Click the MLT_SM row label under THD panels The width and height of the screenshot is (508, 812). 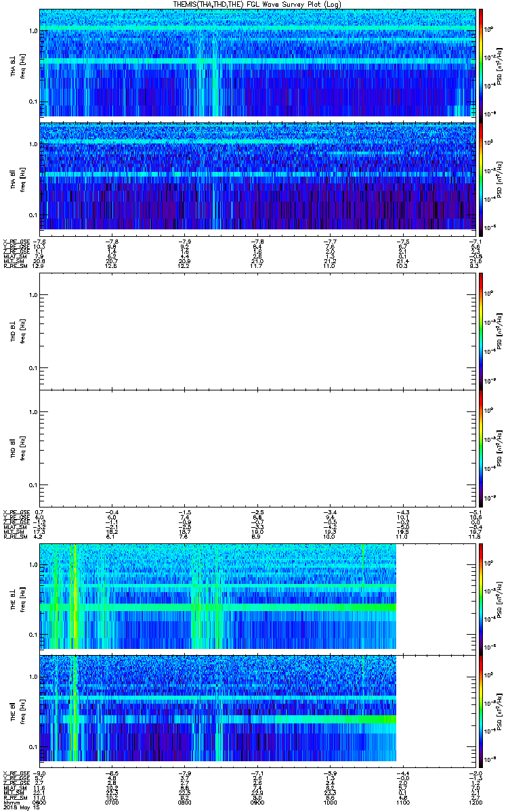point(14,533)
